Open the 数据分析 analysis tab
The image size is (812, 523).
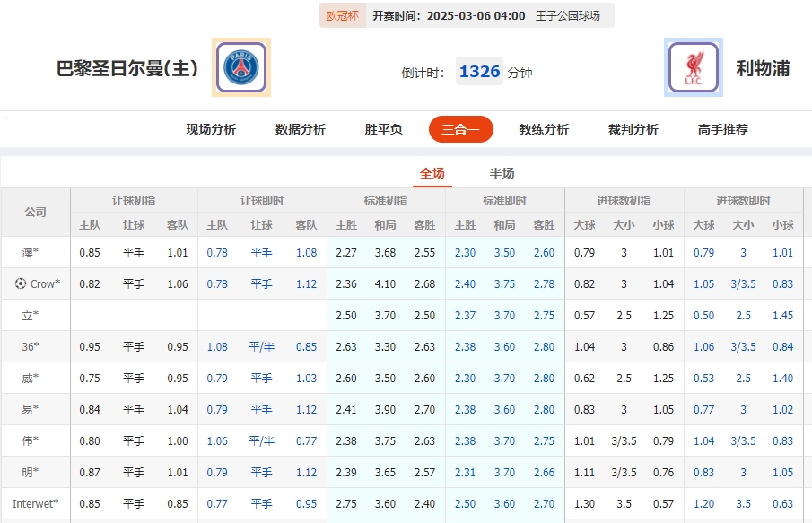point(298,128)
